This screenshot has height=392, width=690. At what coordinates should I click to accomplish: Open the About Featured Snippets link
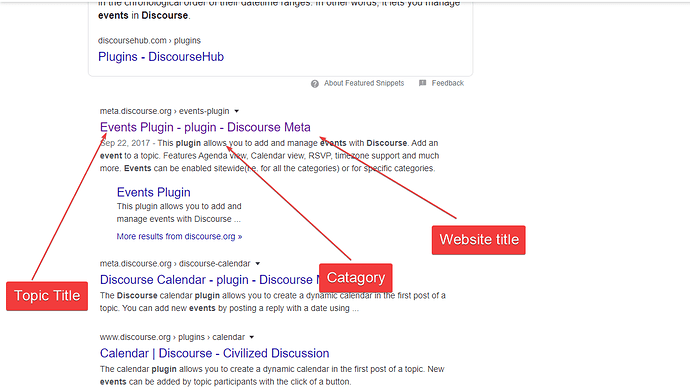364,83
